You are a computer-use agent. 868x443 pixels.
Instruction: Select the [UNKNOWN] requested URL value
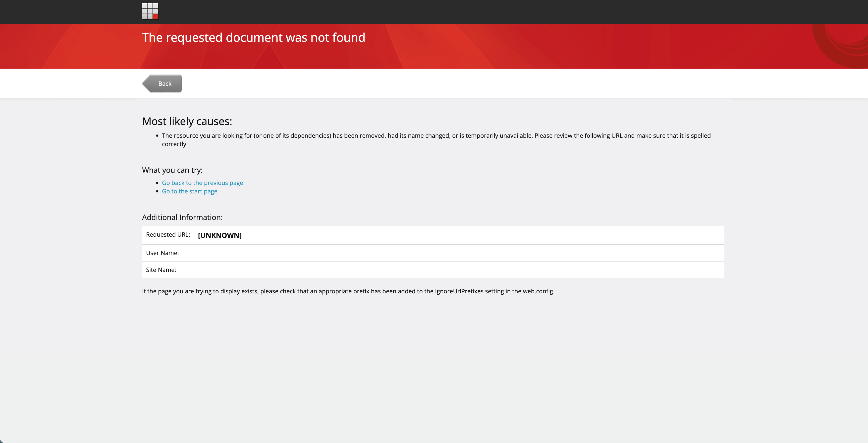point(220,235)
